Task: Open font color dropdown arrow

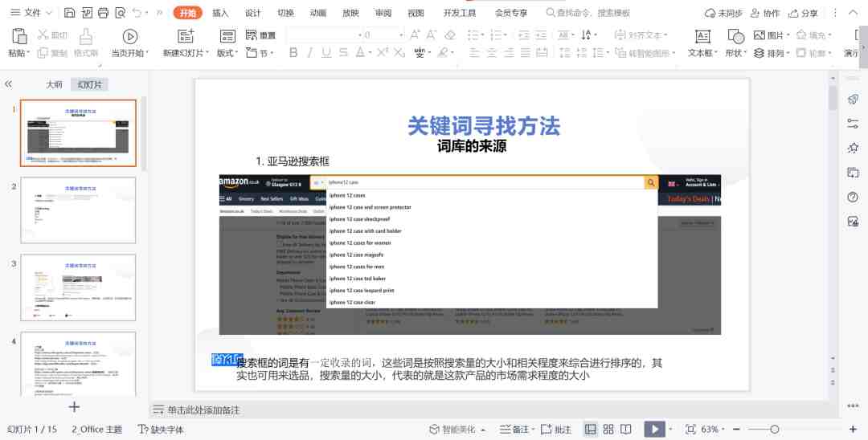Action: pos(370,53)
